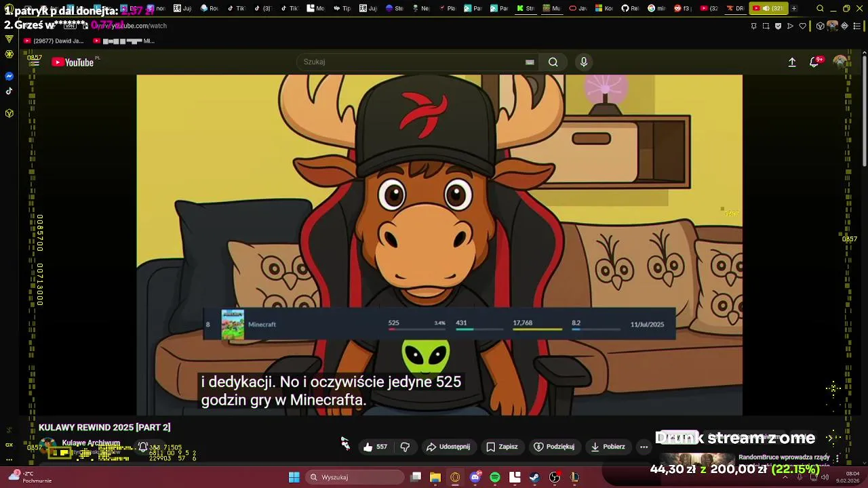Click the YouTube search magnifier button
This screenshot has height=488, width=868.
pyautogui.click(x=553, y=62)
